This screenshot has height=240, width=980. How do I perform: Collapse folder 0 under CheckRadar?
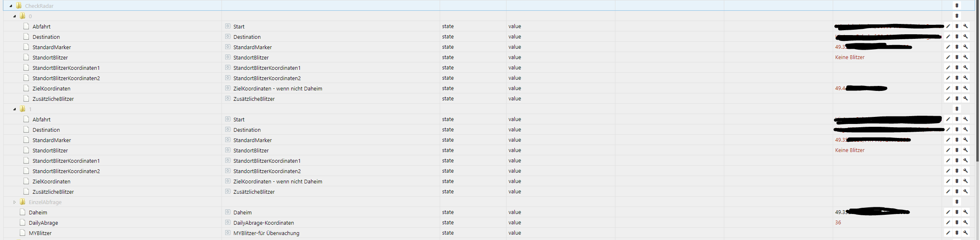point(14,16)
